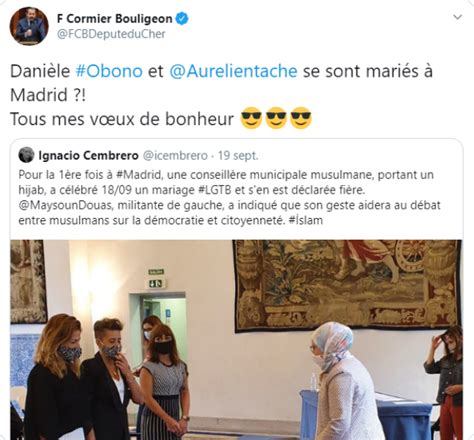Open Ignacio Cembrero's small avatar
The image size is (474, 440).
coord(26,155)
